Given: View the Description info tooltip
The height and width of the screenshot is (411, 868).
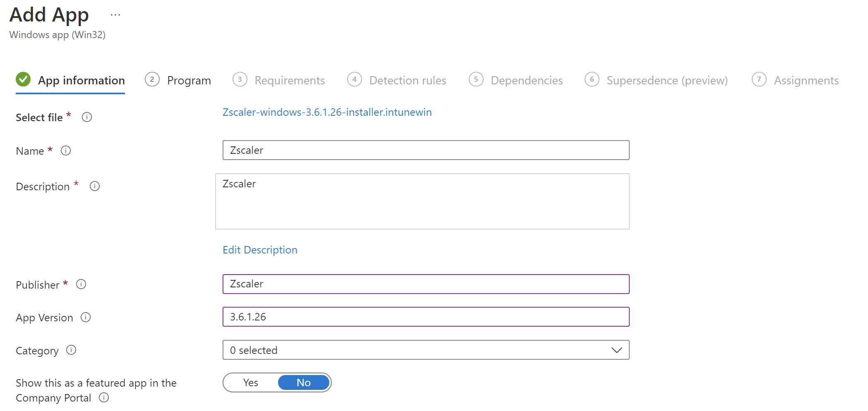Looking at the screenshot, I should [94, 186].
